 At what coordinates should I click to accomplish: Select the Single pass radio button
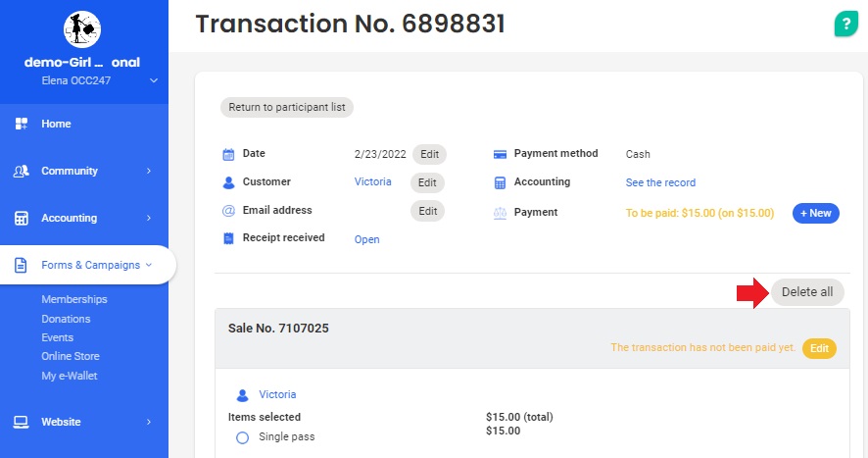[242, 437]
